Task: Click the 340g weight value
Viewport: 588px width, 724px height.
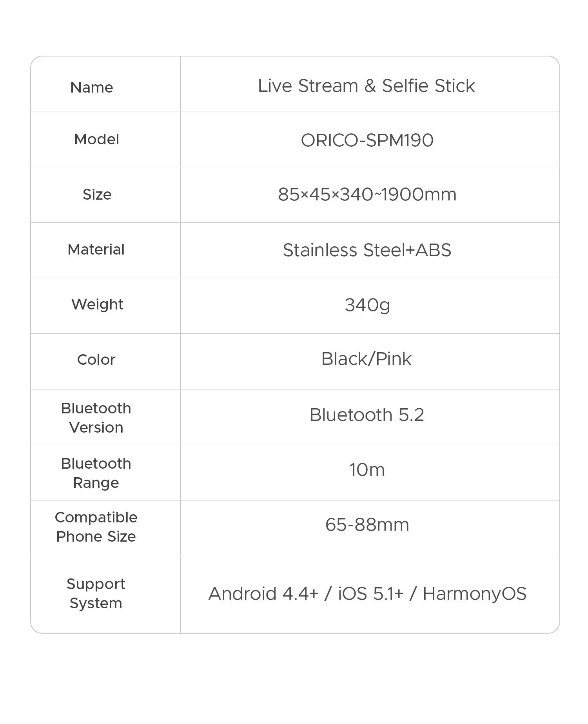Action: tap(367, 305)
